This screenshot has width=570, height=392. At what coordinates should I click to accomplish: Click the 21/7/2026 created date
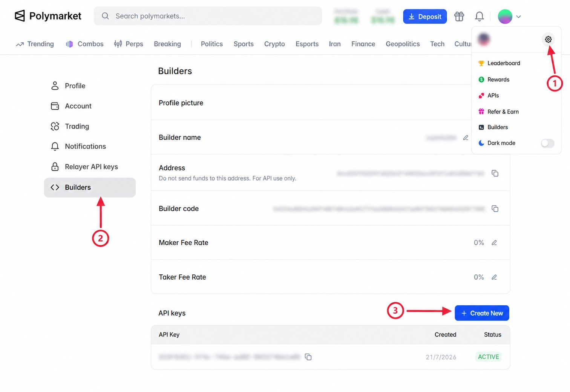pyautogui.click(x=441, y=357)
